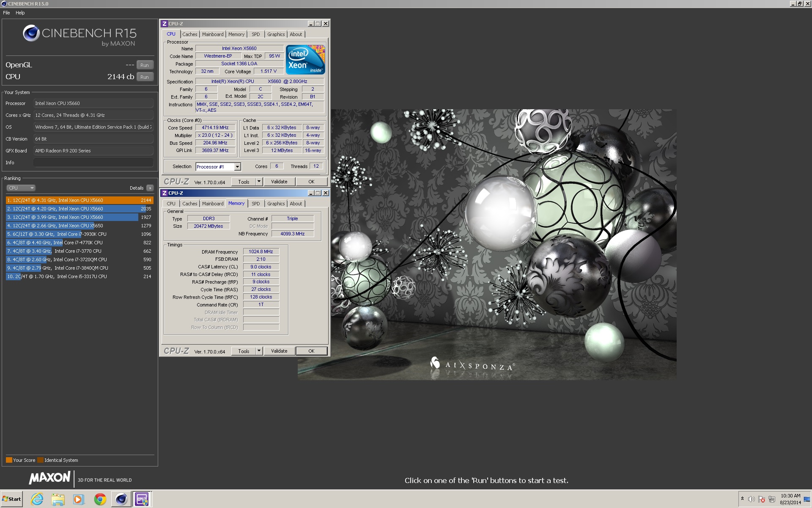Switch to About tab in lower CPU-Z

[296, 204]
